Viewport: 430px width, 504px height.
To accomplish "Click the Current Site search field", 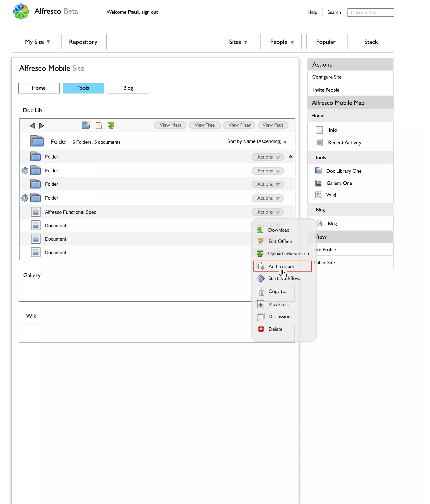I will click(371, 12).
